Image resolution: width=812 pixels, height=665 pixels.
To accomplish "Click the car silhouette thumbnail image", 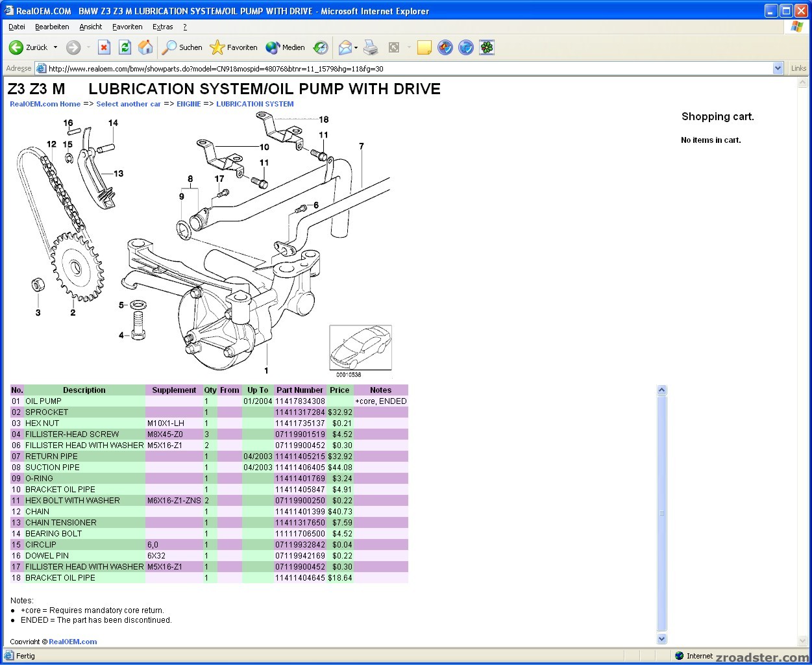I will coord(360,348).
